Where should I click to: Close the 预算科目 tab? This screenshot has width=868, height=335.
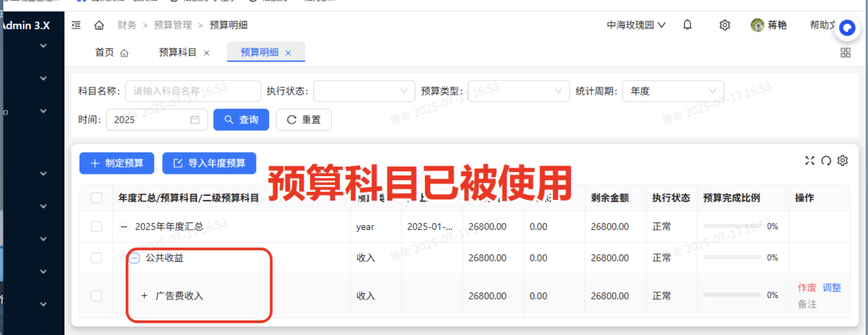tap(206, 53)
